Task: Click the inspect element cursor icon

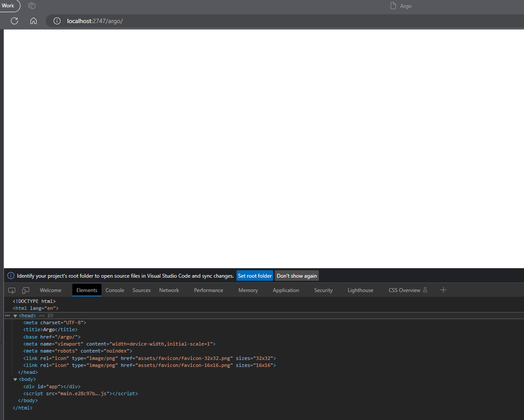Action: (x=11, y=290)
